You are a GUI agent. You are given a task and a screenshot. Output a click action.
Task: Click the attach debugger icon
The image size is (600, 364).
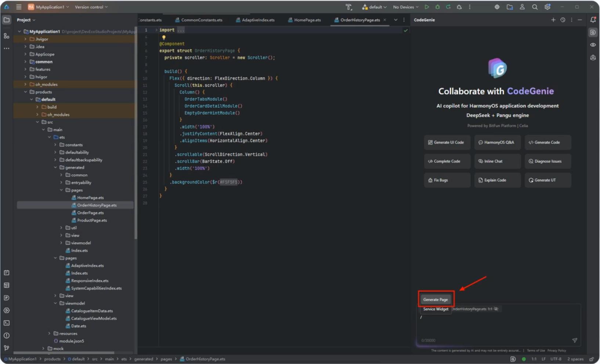coord(459,7)
